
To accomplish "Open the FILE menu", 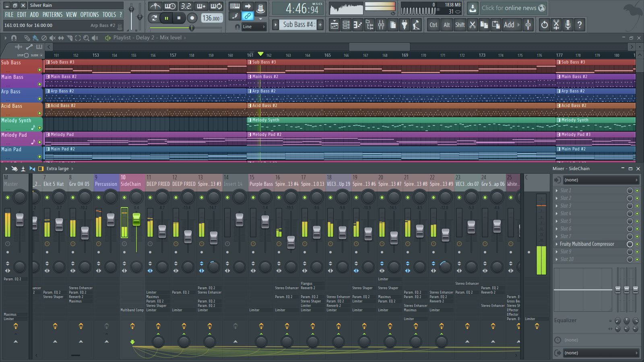I will pyautogui.click(x=9, y=14).
